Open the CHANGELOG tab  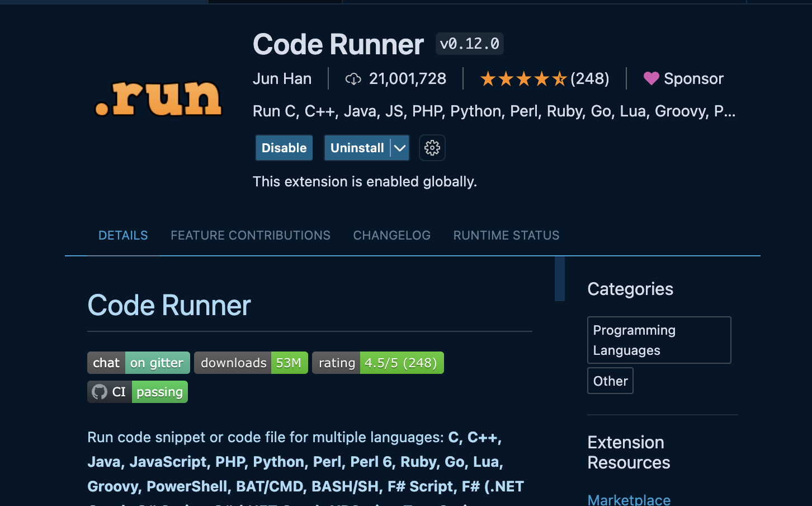(x=392, y=235)
